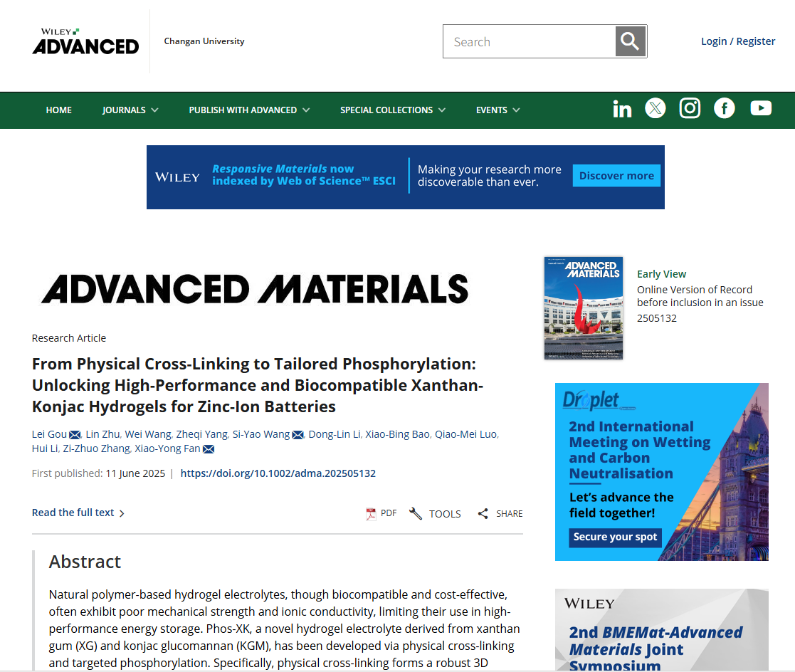Click the email envelope next to Lei Gou
The height and width of the screenshot is (672, 795).
click(75, 435)
